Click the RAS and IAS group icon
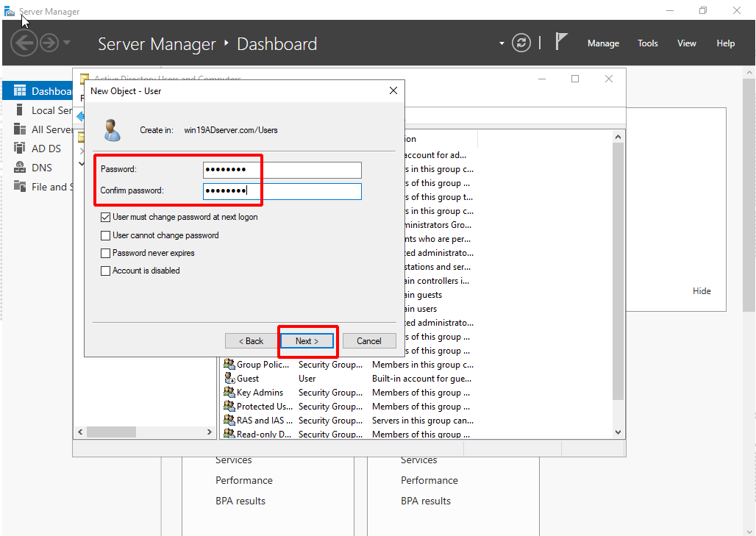 (229, 421)
